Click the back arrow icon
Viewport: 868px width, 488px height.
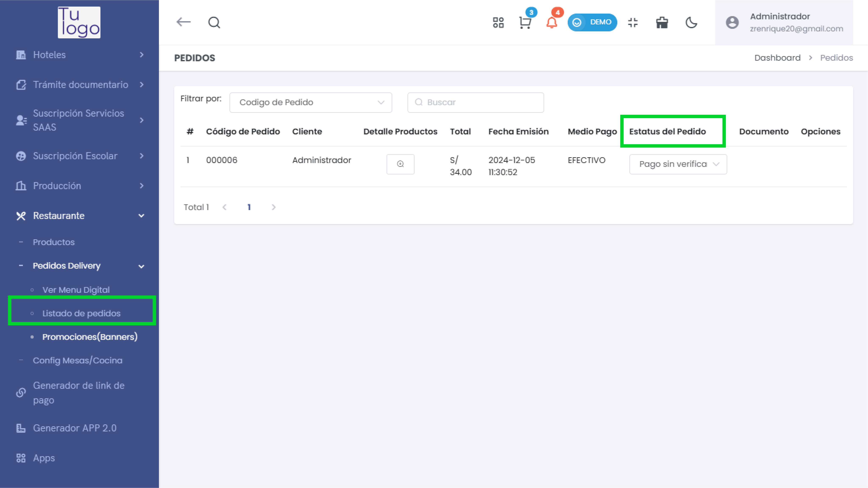183,22
